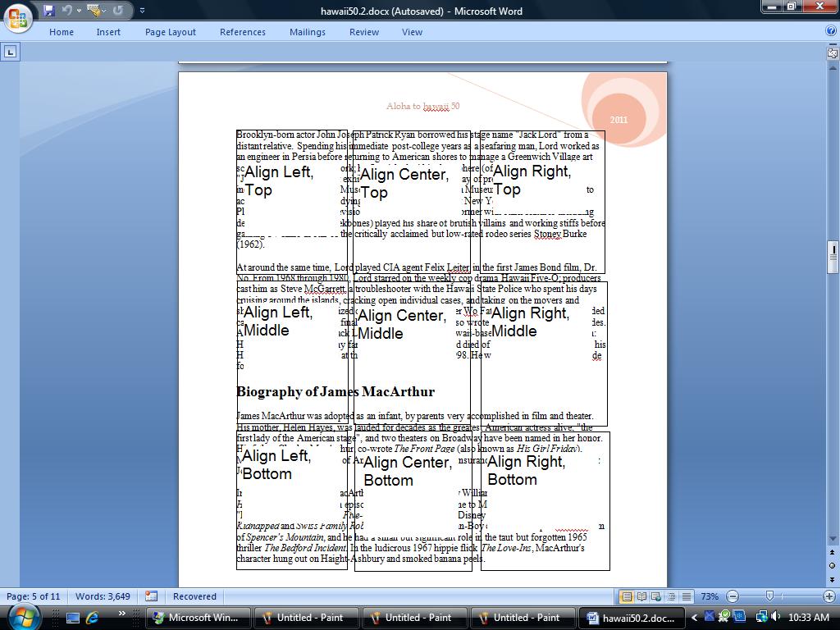The width and height of the screenshot is (840, 630).
Task: Click the Page 5 of 11 indicator
Action: 33,596
